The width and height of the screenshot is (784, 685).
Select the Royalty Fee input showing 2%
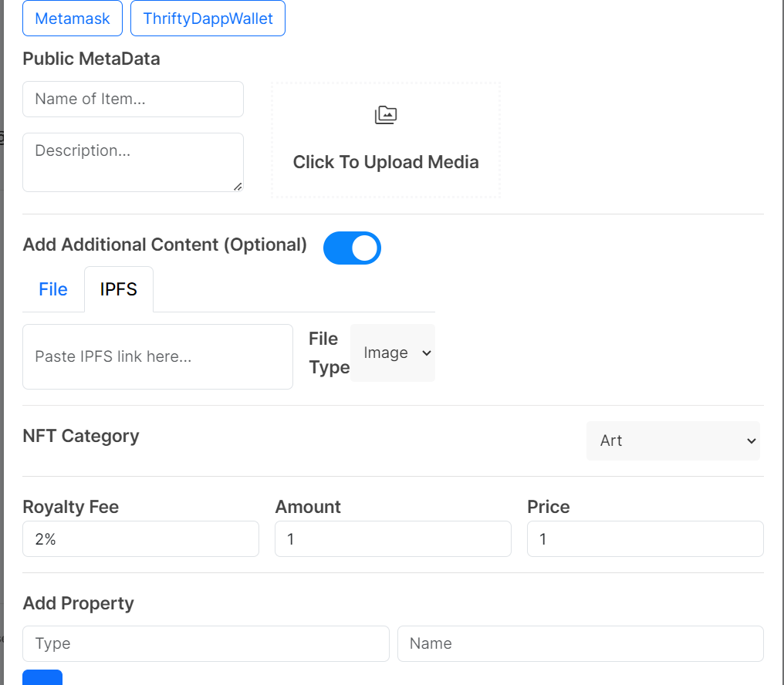point(140,539)
